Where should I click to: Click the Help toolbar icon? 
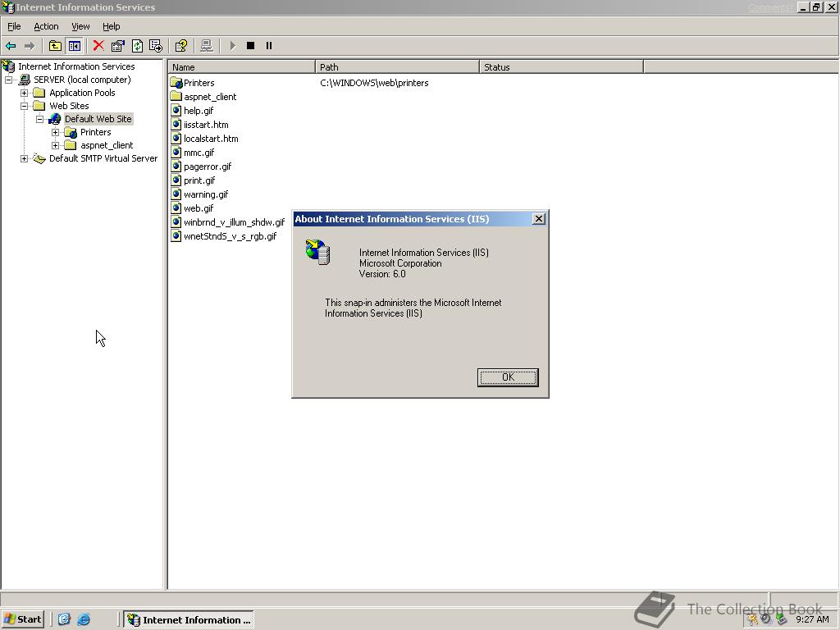[181, 46]
